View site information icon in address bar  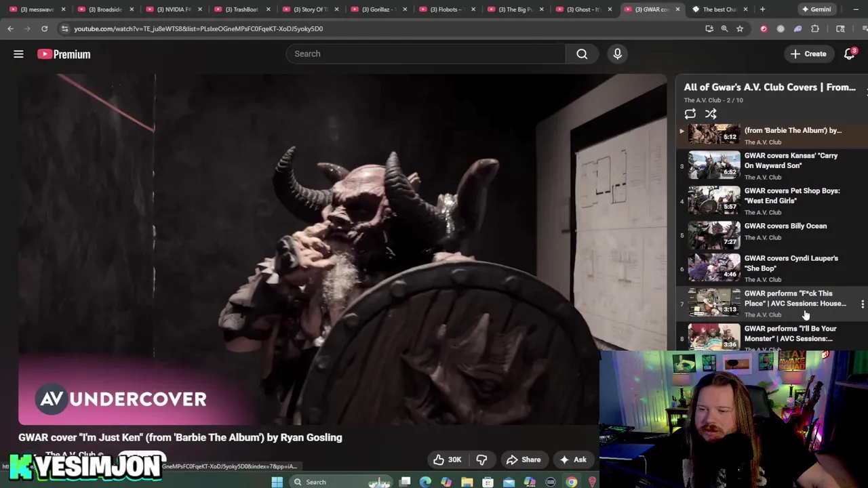tap(64, 28)
